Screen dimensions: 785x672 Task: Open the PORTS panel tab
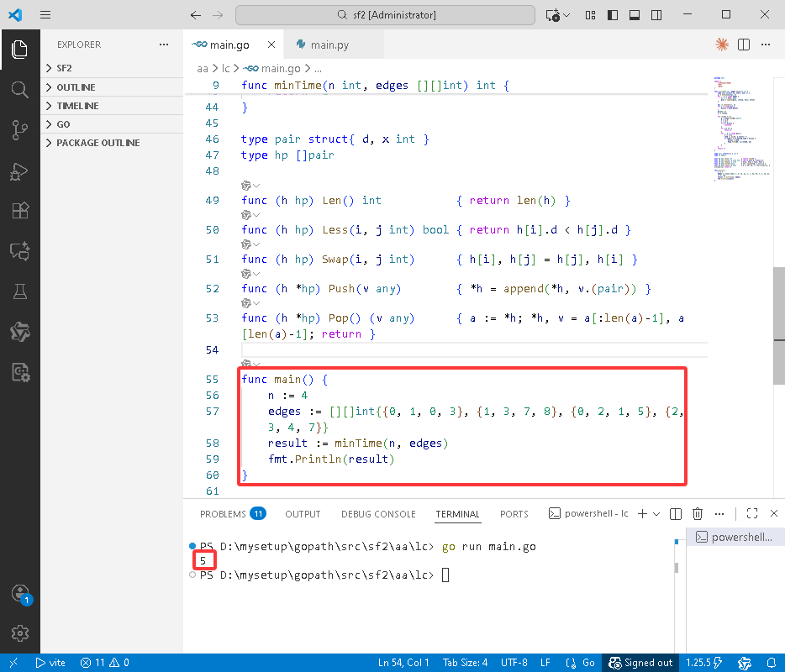click(x=514, y=514)
